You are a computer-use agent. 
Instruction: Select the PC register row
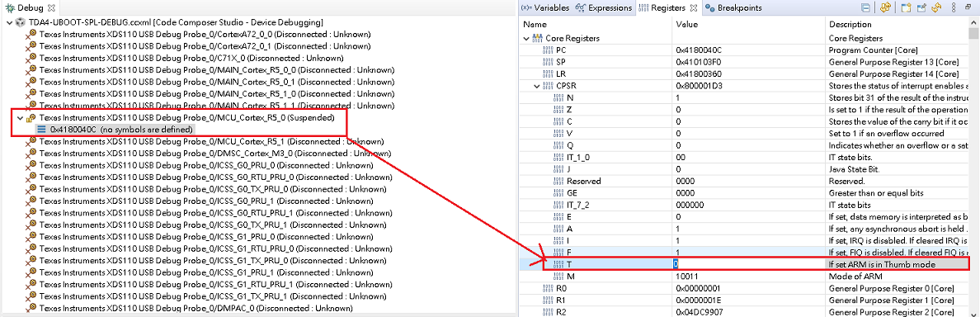745,50
